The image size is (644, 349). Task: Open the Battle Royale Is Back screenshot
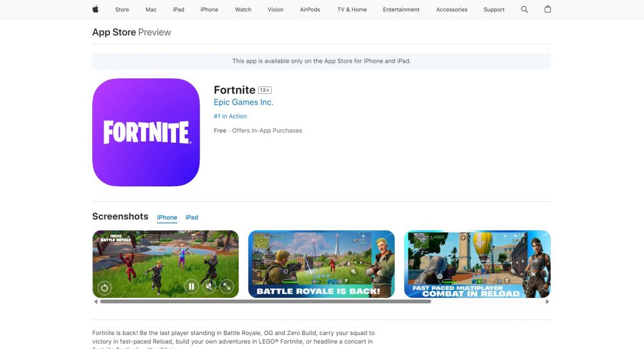click(321, 264)
